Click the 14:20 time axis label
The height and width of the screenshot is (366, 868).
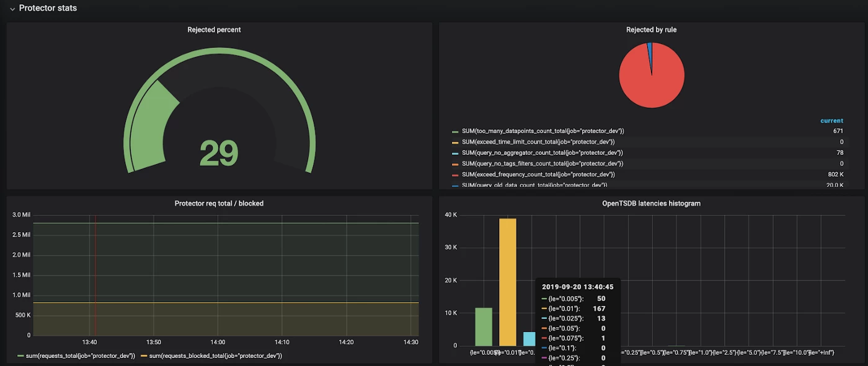tap(346, 342)
